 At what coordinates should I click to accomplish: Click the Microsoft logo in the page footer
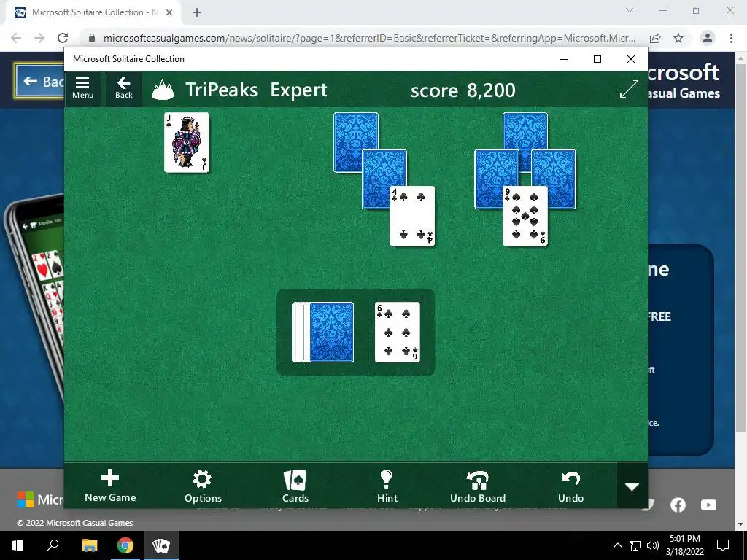(x=26, y=499)
